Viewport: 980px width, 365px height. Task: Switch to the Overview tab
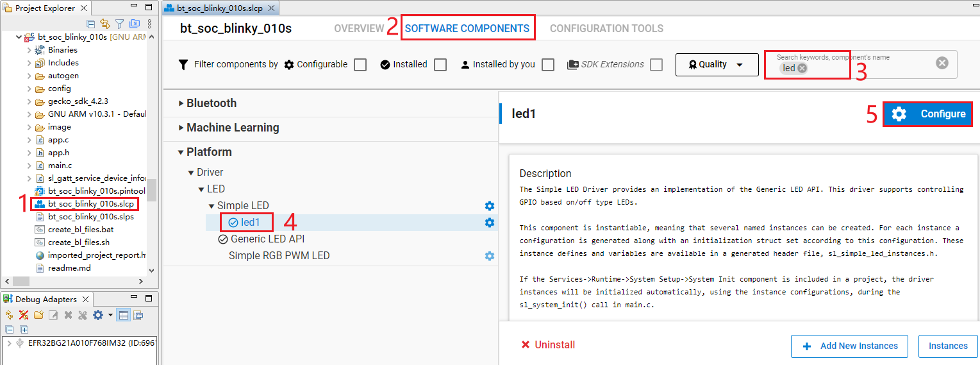pyautogui.click(x=359, y=29)
